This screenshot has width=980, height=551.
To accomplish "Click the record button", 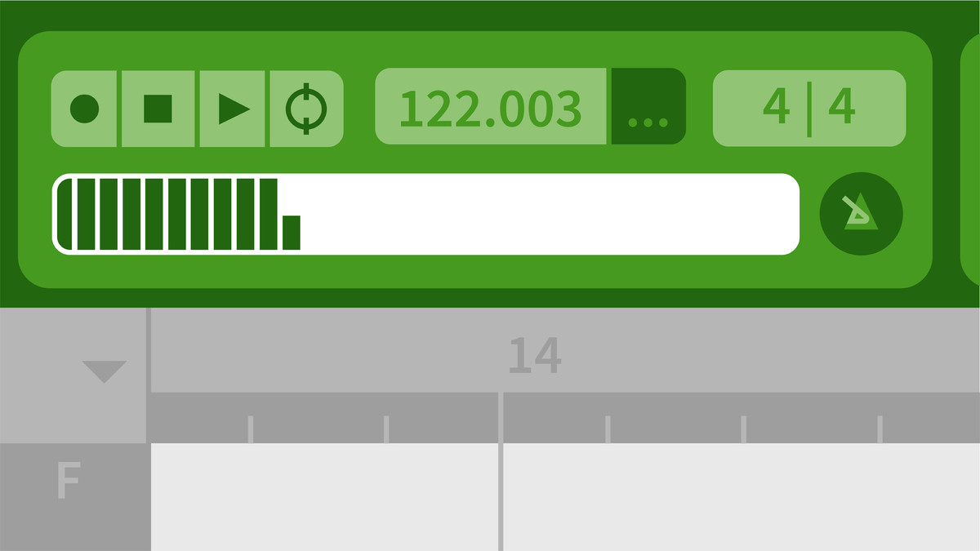I will coord(84,109).
